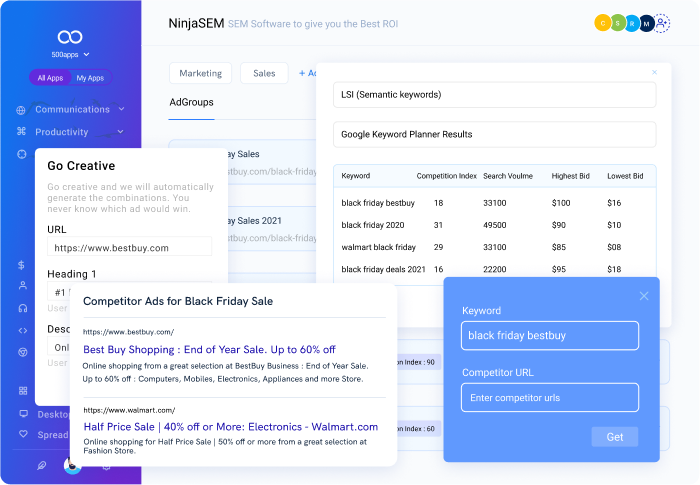Click the URL field in Go Creative

129,247
